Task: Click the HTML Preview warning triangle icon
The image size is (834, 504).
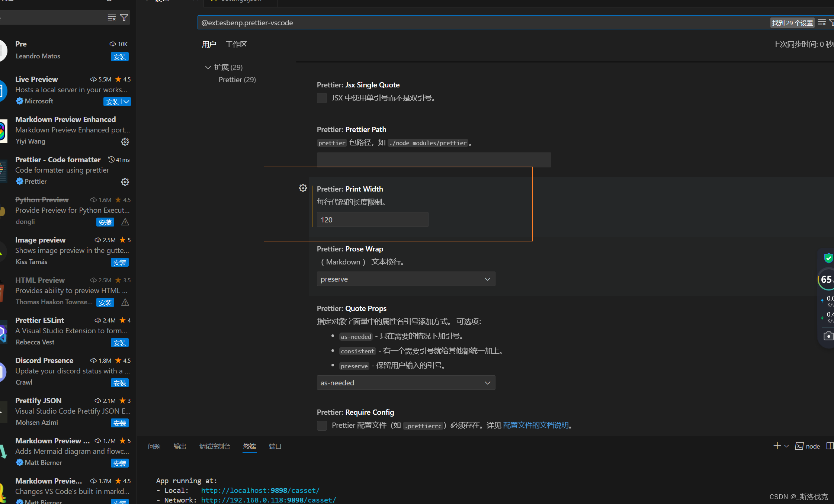Action: pos(125,302)
